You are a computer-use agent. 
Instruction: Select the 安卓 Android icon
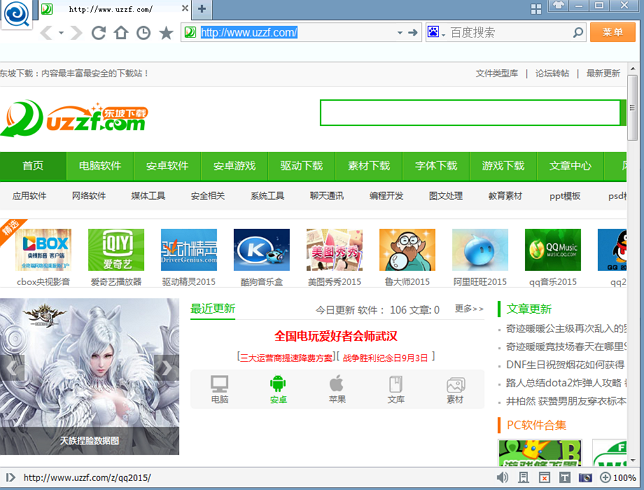(278, 389)
